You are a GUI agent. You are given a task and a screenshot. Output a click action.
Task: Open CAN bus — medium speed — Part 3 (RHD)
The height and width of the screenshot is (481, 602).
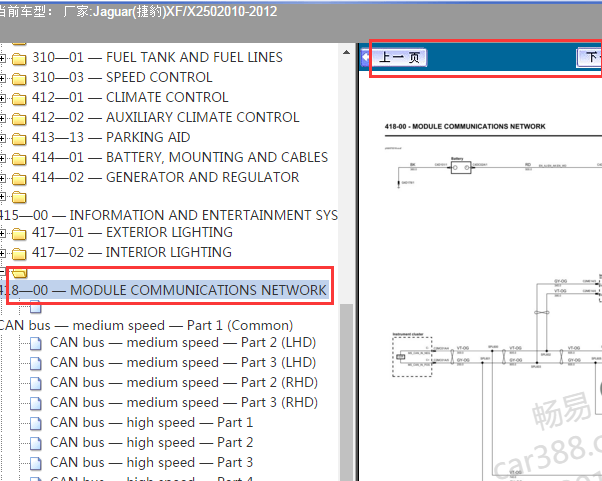pyautogui.click(x=184, y=402)
